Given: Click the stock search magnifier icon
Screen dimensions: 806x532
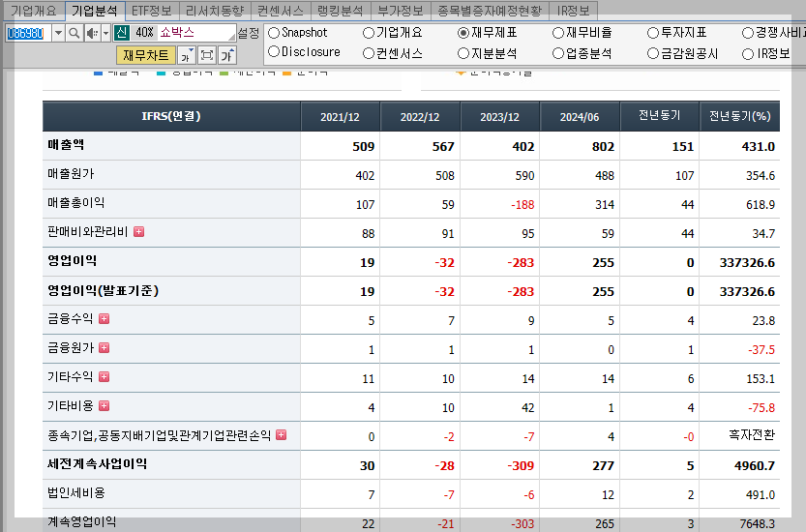Looking at the screenshot, I should pyautogui.click(x=74, y=34).
